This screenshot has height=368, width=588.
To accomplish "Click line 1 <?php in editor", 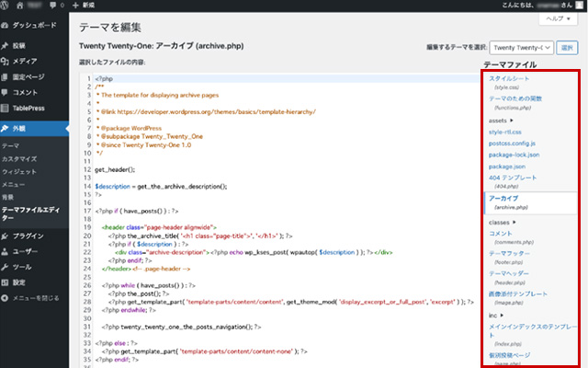I will (104, 79).
